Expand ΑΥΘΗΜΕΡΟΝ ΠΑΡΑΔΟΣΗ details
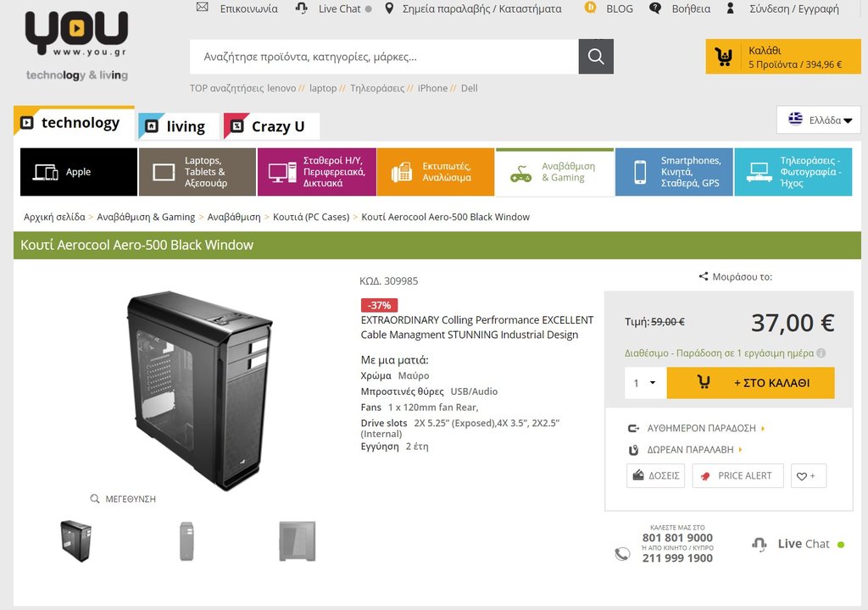This screenshot has height=610, width=868. click(699, 428)
